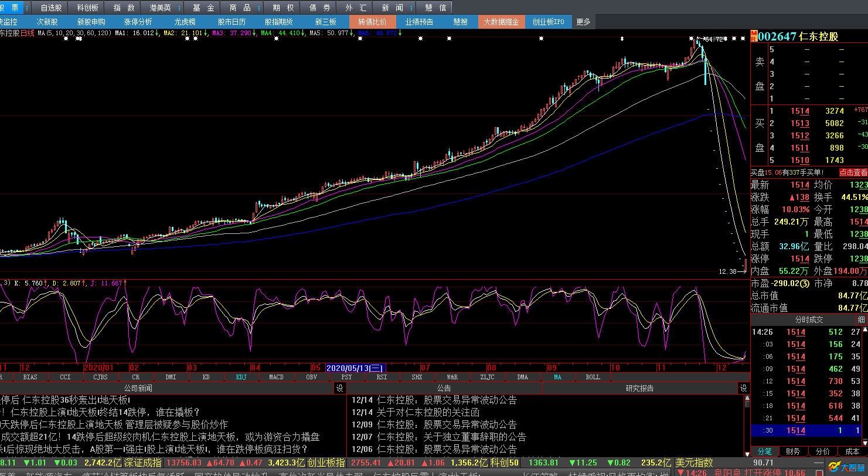Open the 管理层被疑参与股价炒作 news headline

pyautogui.click(x=176, y=424)
